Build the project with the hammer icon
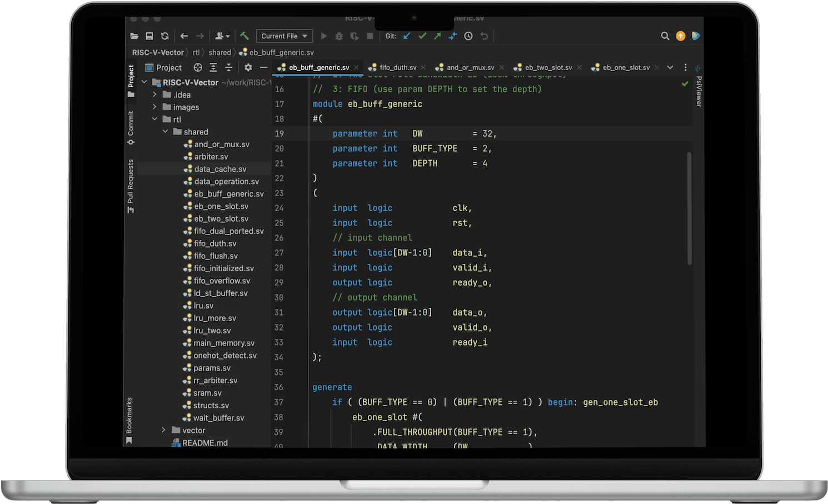 tap(244, 36)
